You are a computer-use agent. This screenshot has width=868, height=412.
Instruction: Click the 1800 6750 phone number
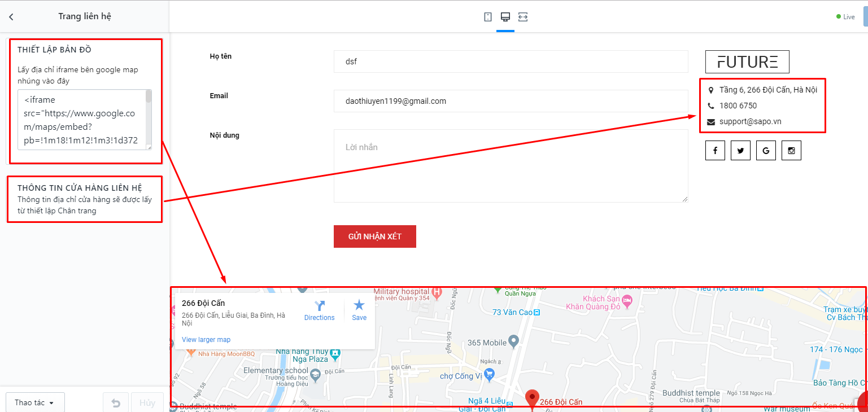tap(738, 106)
